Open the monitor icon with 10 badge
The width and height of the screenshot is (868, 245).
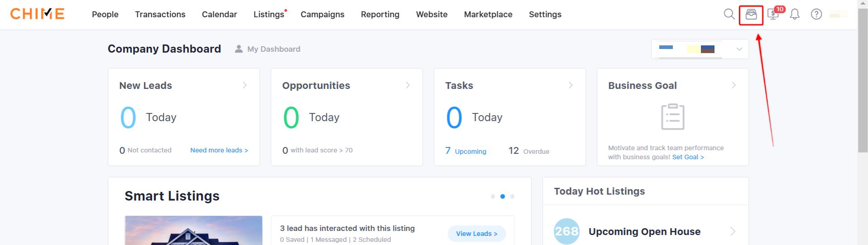[773, 15]
